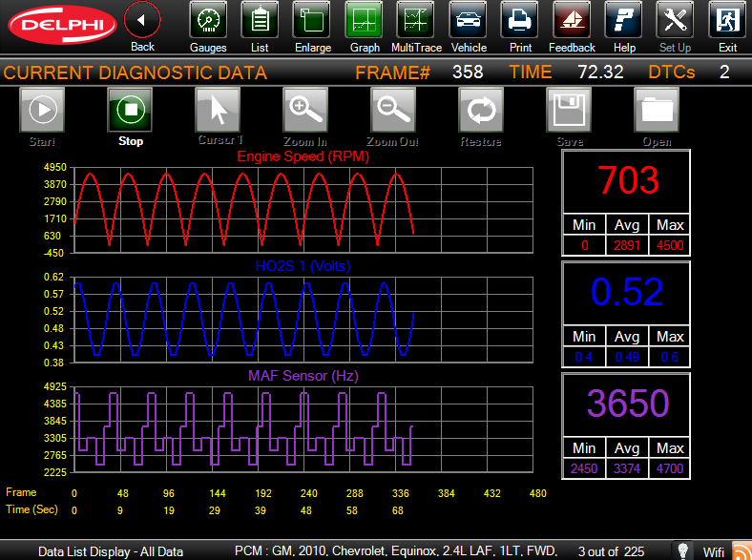Open the MultiTrace view
The image size is (752, 560).
coord(416,20)
